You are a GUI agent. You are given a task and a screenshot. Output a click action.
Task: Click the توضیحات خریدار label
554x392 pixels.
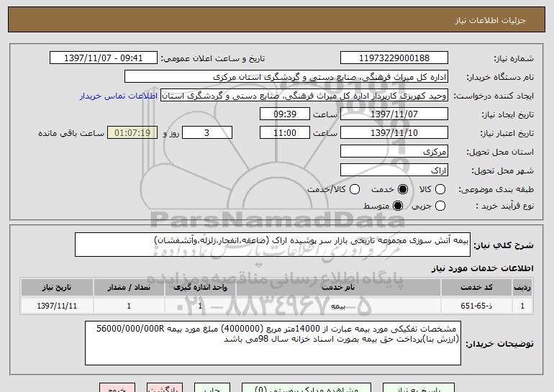499,343
